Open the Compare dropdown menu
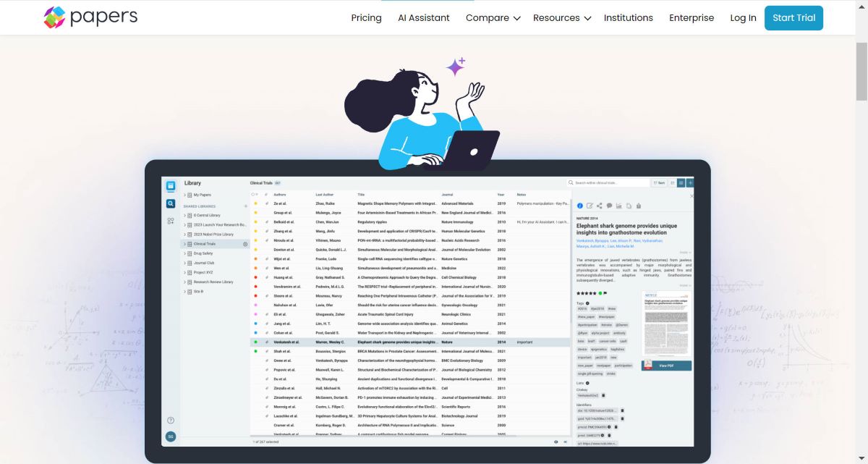Viewport: 868px width, 464px height. 493,18
